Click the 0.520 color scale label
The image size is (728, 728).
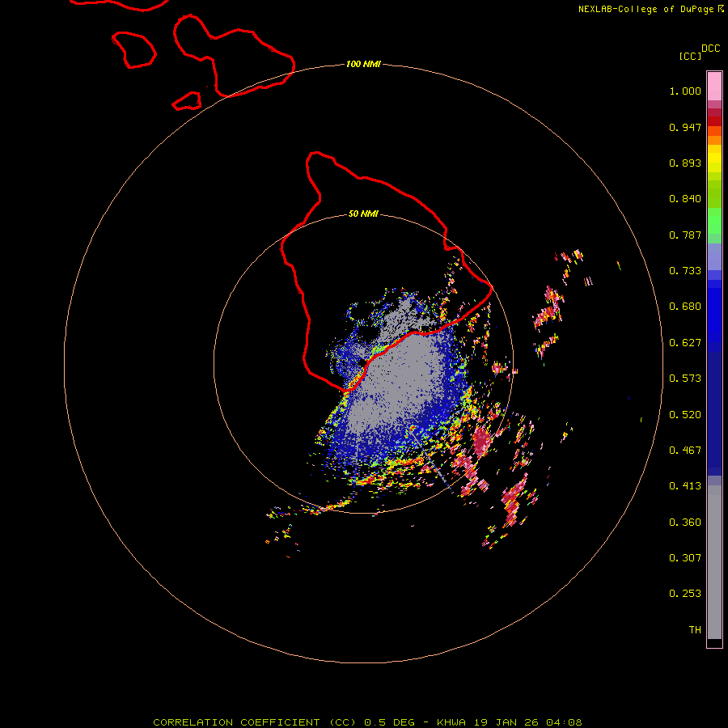(x=685, y=415)
